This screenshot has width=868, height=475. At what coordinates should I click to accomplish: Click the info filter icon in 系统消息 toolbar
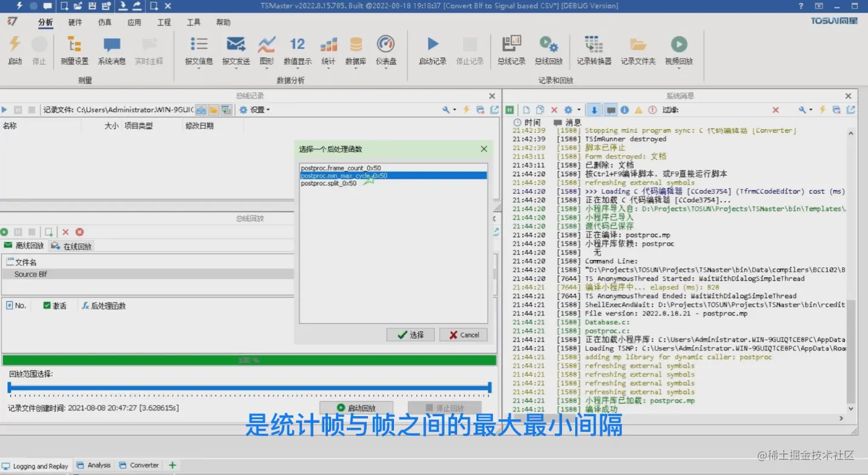(x=624, y=110)
